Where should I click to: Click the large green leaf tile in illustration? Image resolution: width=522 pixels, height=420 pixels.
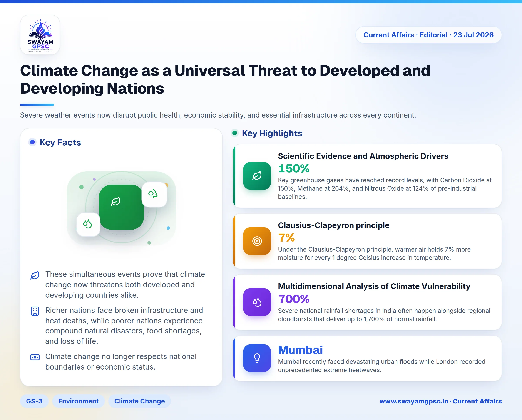[121, 207]
